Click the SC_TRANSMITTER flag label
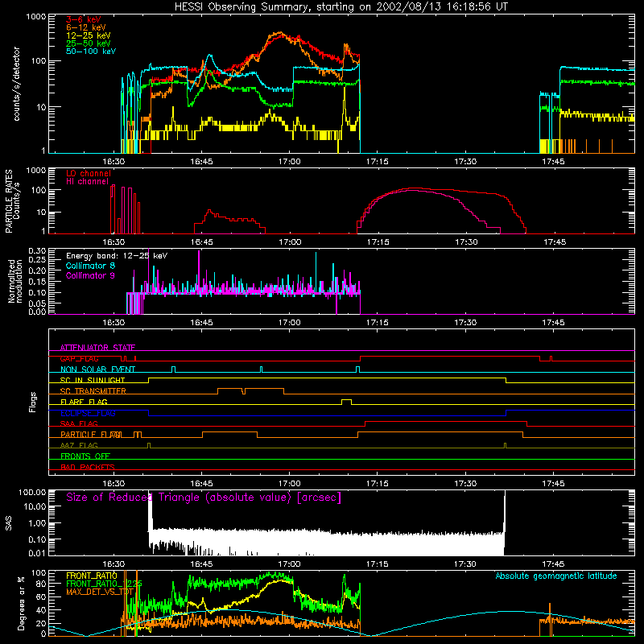The image size is (644, 644). click(93, 391)
